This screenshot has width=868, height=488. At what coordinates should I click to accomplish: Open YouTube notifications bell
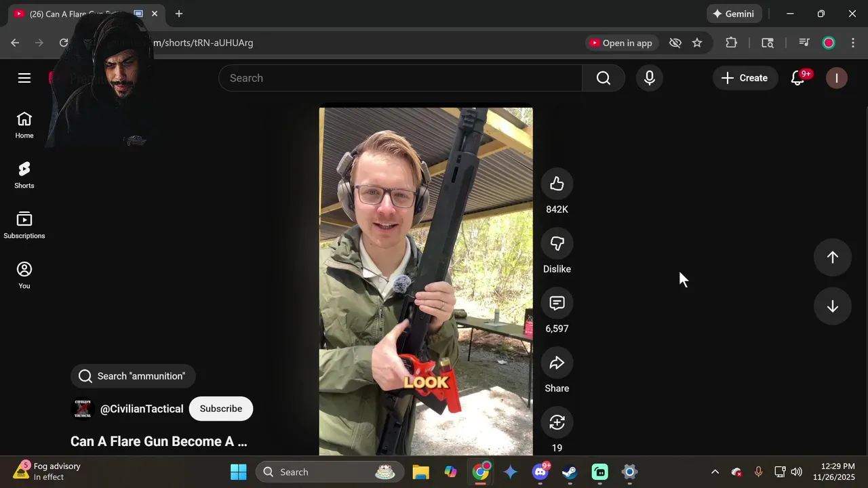[x=798, y=78]
